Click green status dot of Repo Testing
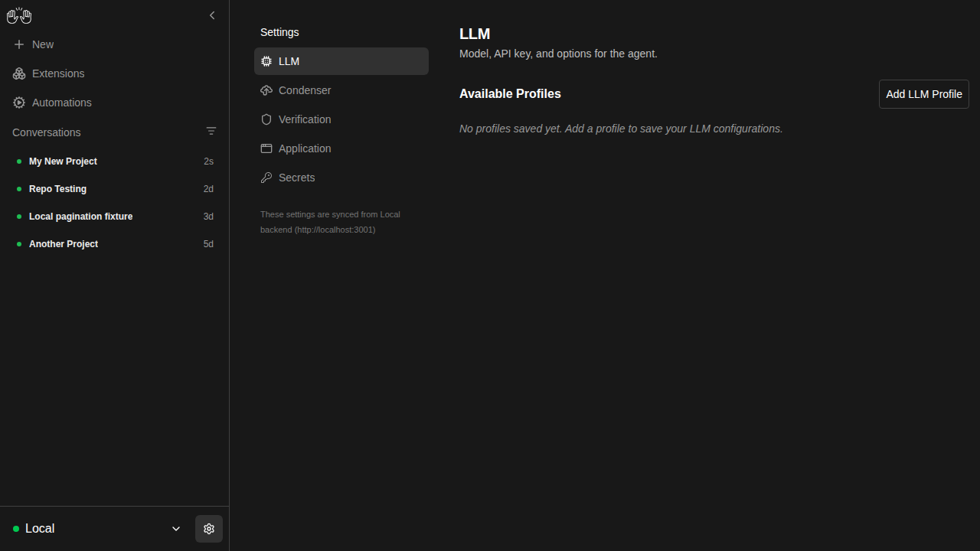Image resolution: width=980 pixels, height=551 pixels. click(x=19, y=189)
